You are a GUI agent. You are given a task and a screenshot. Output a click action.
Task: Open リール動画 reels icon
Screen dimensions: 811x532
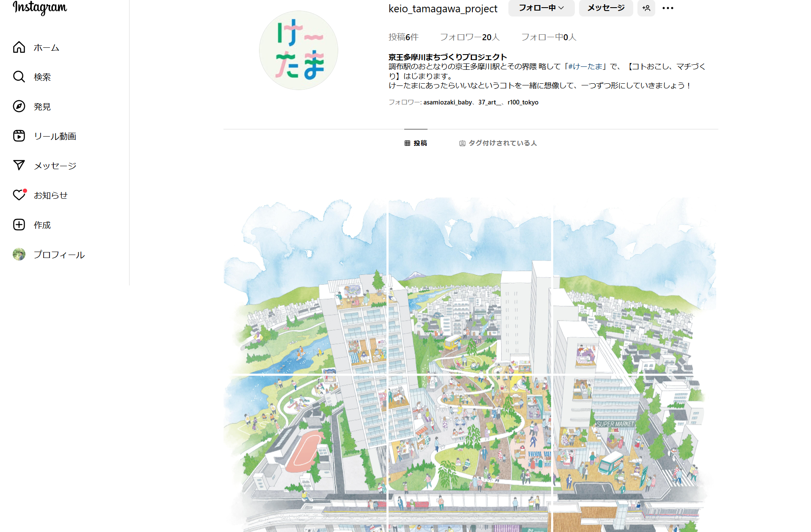(19, 136)
